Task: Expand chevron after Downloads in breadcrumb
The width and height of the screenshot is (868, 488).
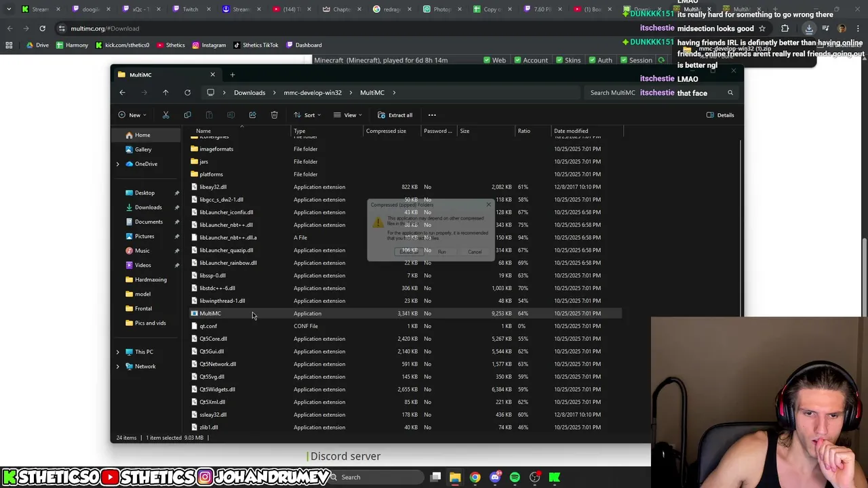Action: pyautogui.click(x=274, y=93)
